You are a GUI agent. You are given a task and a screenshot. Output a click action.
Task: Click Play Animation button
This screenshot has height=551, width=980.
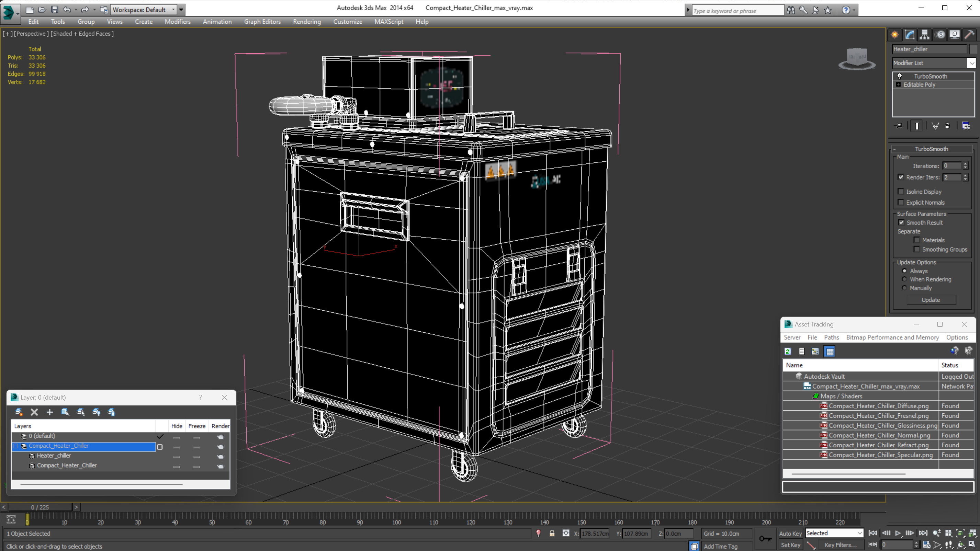[898, 533]
